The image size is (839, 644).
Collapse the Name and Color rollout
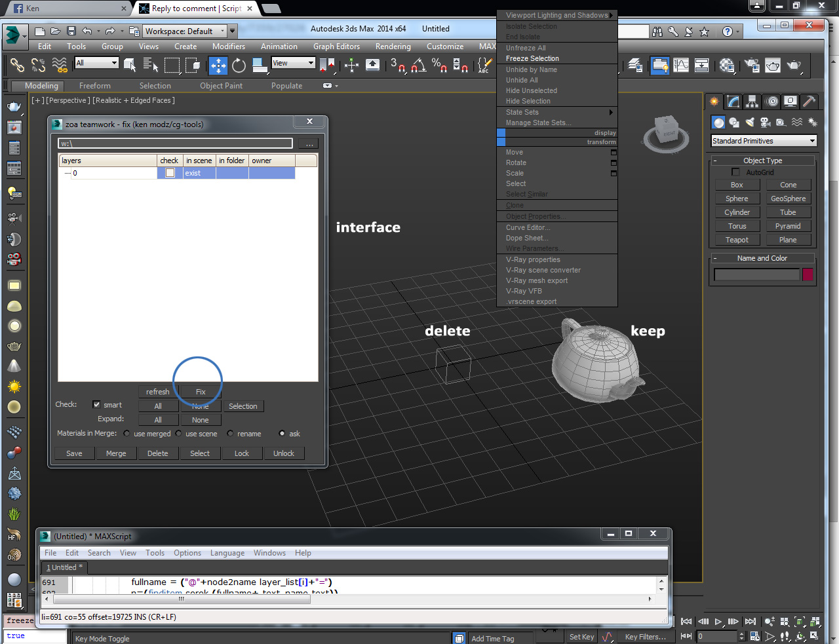762,258
